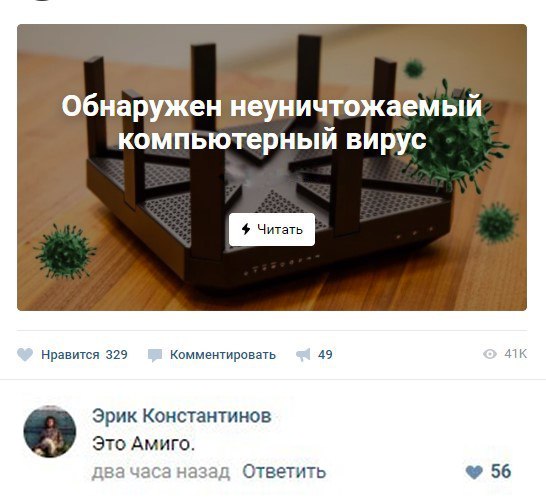Image resolution: width=546 pixels, height=498 pixels.
Task: Click the 'два часа назад' timestamp
Action: pos(161,472)
